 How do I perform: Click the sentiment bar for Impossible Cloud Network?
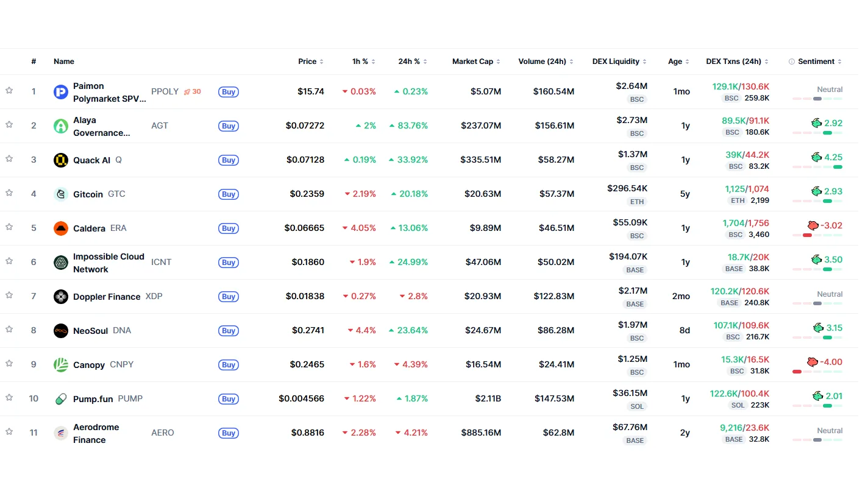[x=817, y=269]
